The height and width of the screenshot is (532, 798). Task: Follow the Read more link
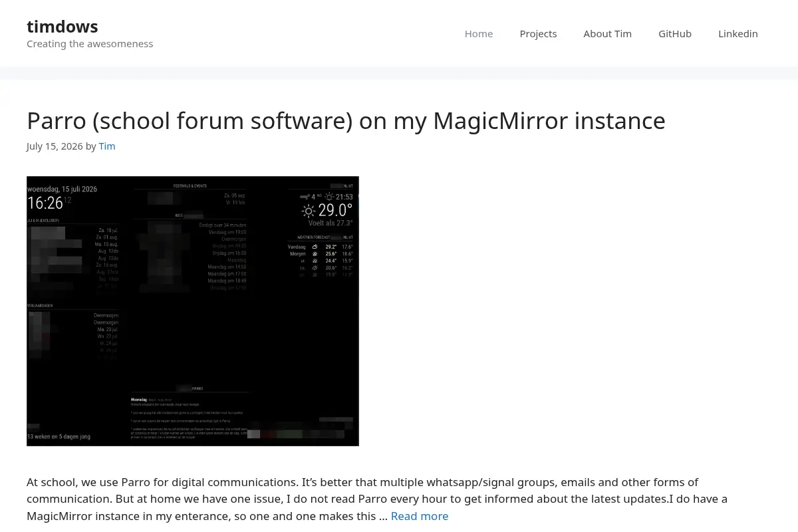(x=420, y=516)
